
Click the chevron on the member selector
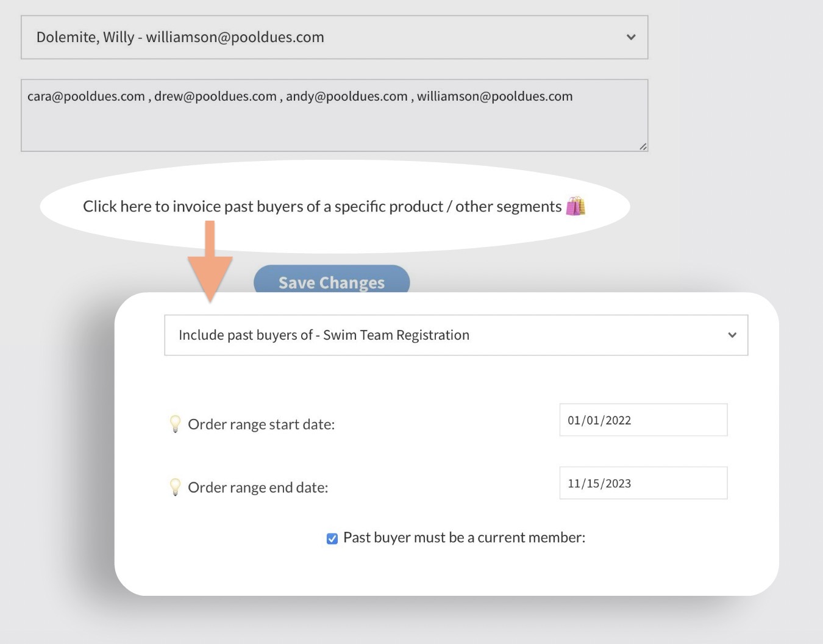click(x=631, y=37)
